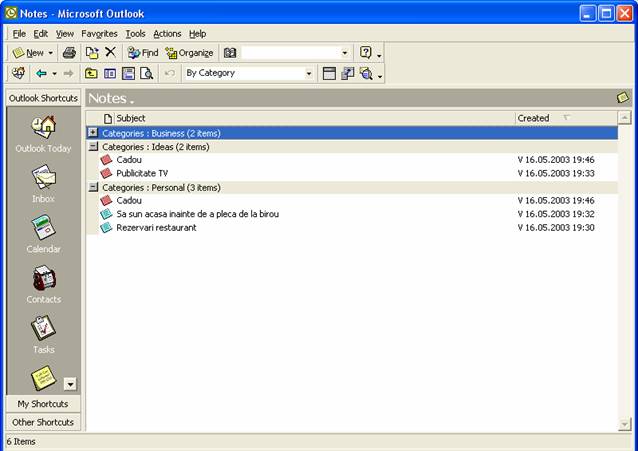Open the Tools menu
Viewport: 638px width, 451px height.
pyautogui.click(x=135, y=34)
